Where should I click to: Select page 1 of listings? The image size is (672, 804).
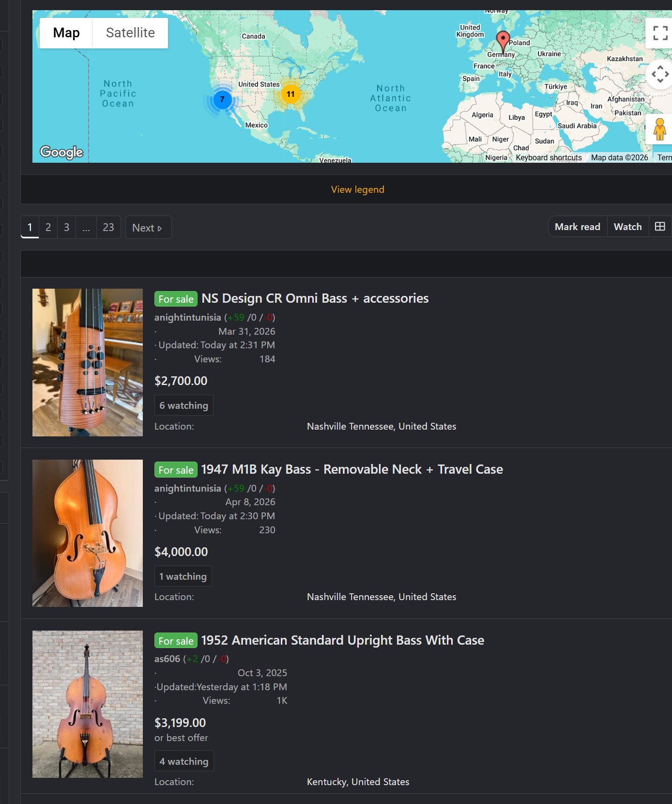30,227
